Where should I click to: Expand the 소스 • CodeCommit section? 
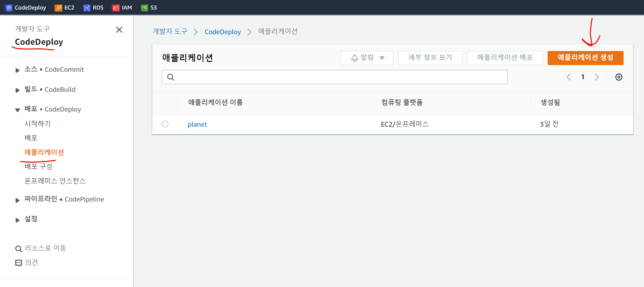pos(17,70)
